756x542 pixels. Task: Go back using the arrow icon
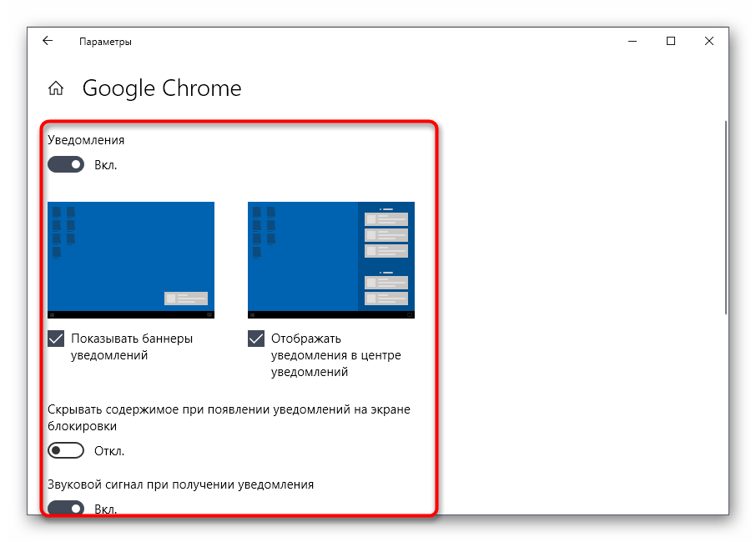point(48,41)
